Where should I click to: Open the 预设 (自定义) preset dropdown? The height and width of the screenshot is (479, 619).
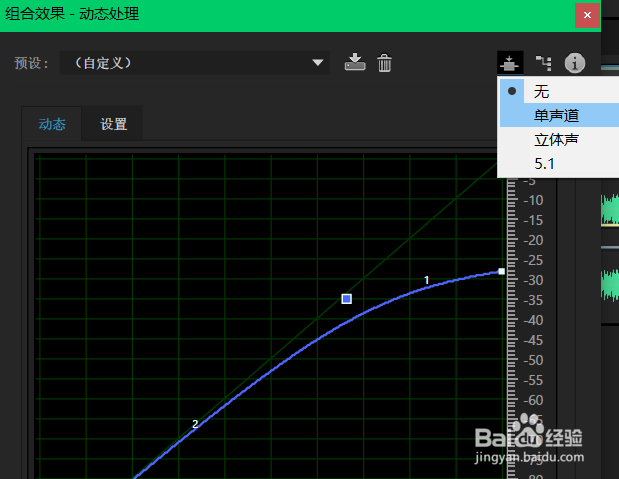[195, 62]
